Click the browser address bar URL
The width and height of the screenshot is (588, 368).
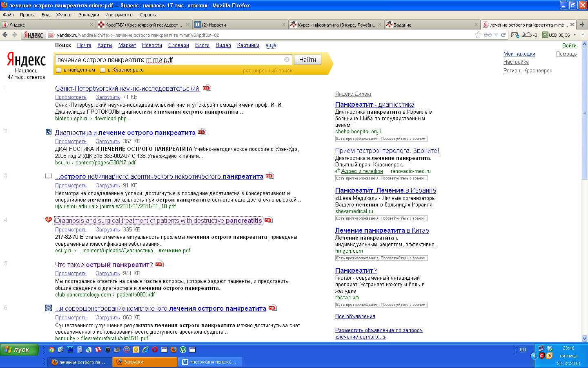[261, 35]
